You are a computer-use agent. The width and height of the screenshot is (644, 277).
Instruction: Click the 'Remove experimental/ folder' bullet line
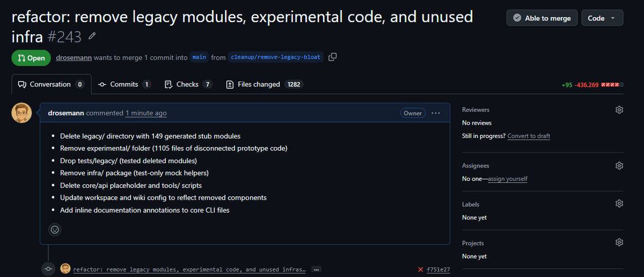click(x=174, y=148)
